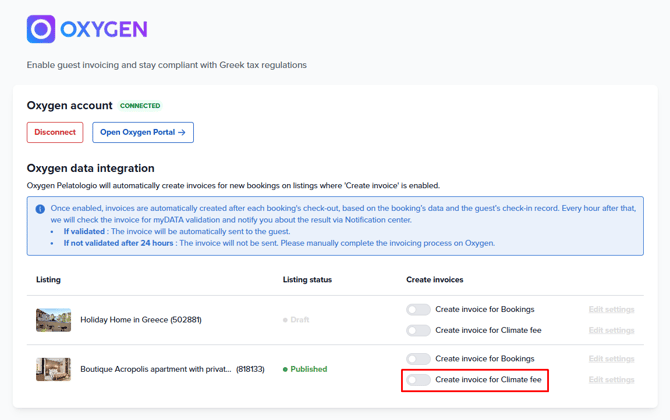Edit settings for Holiday Home Bookings invoice

(611, 309)
